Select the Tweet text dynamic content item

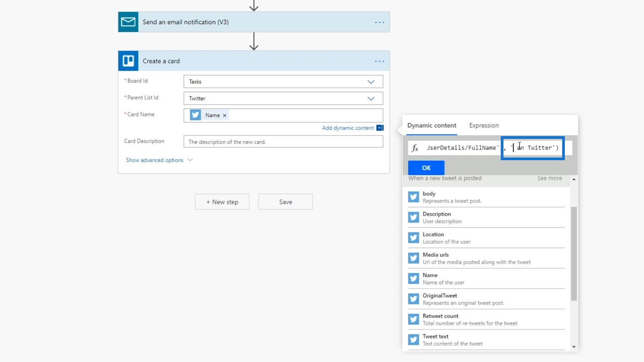pos(486,340)
